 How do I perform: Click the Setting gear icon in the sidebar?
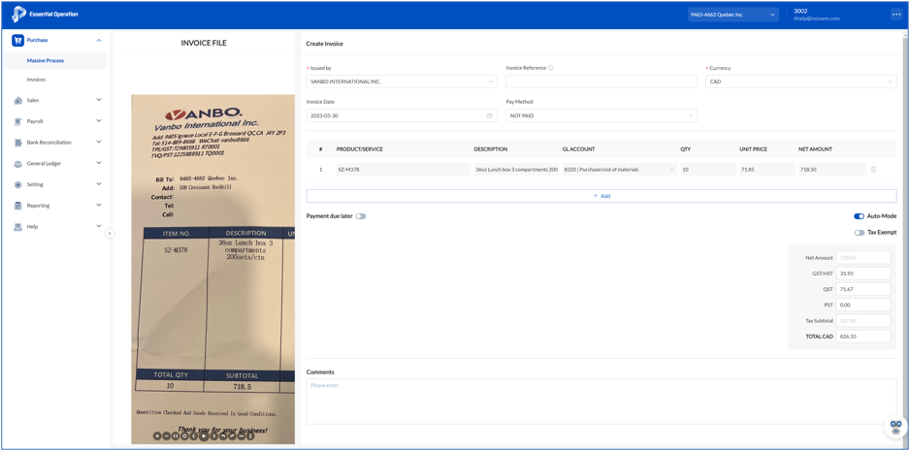(18, 185)
